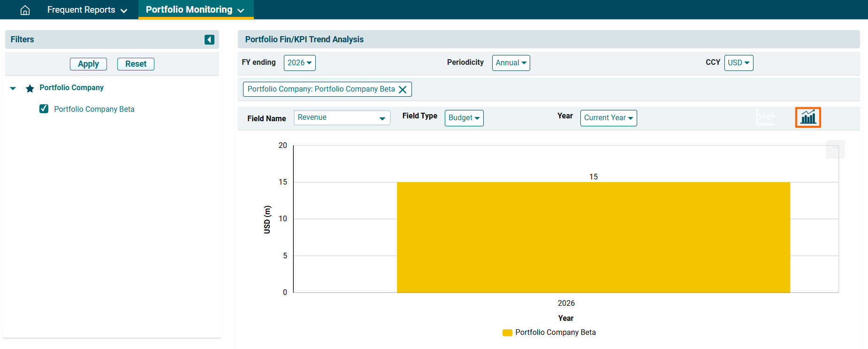Open the CCY USD dropdown
Image resolution: width=868 pixels, height=349 pixels.
tap(739, 63)
